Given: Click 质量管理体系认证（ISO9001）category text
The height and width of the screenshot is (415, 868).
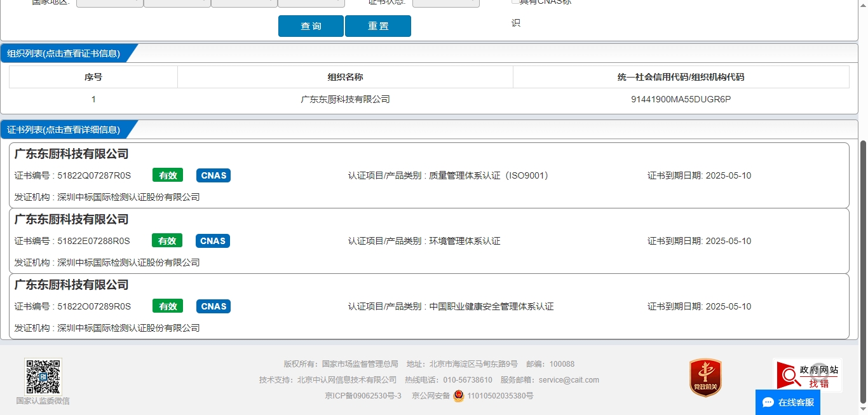Looking at the screenshot, I should [x=489, y=175].
